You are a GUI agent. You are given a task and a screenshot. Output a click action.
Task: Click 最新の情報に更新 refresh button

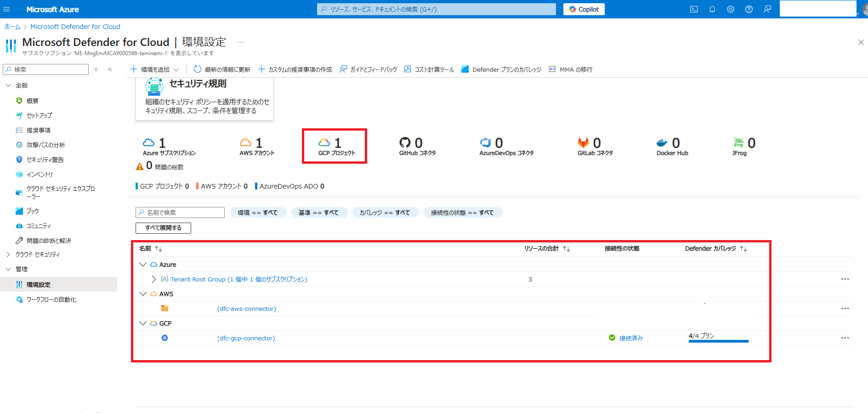click(x=222, y=69)
